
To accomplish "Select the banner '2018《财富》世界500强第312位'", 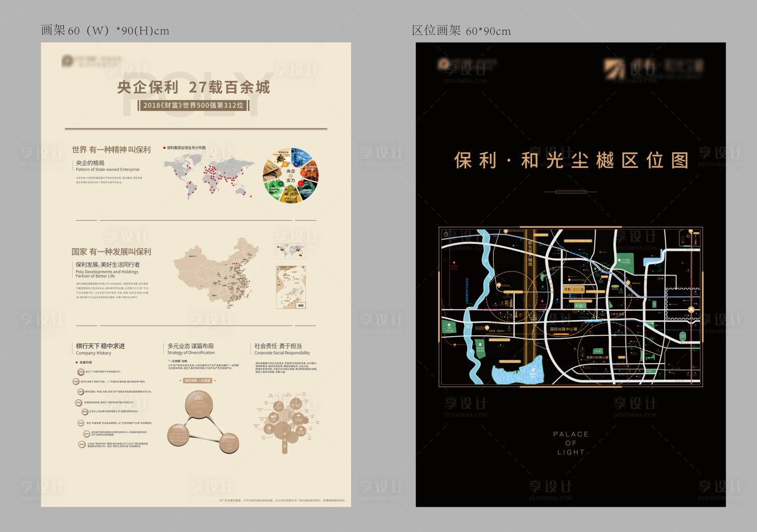I will (193, 105).
